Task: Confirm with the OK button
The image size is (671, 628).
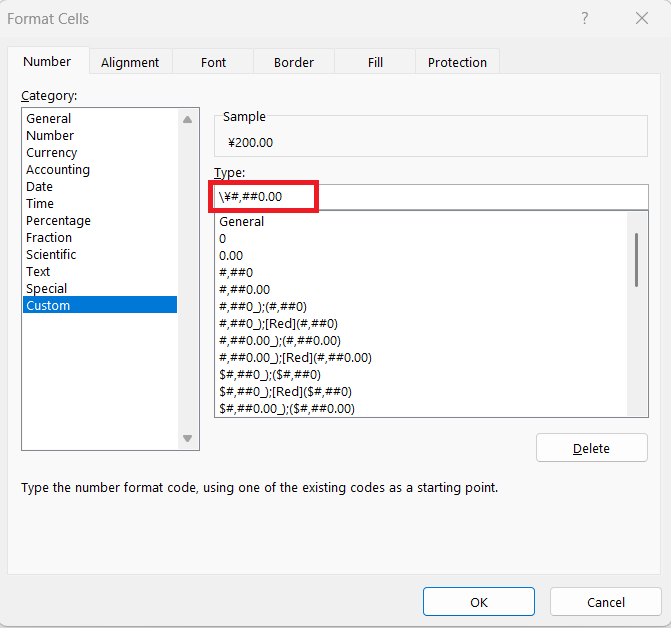Action: (479, 602)
